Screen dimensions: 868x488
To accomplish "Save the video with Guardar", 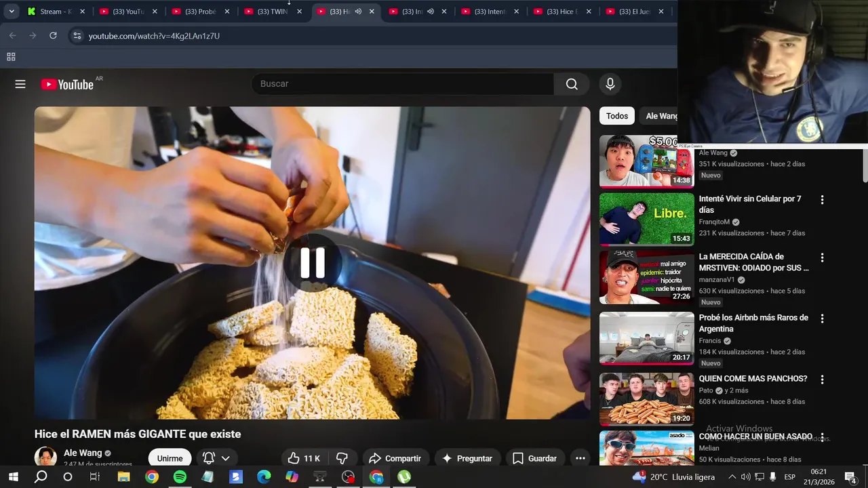I will point(534,458).
